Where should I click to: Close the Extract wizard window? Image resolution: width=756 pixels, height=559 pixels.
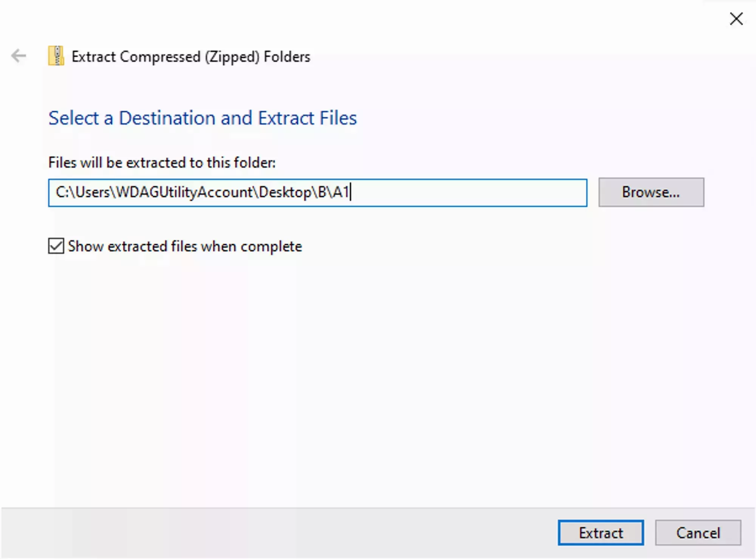736,19
